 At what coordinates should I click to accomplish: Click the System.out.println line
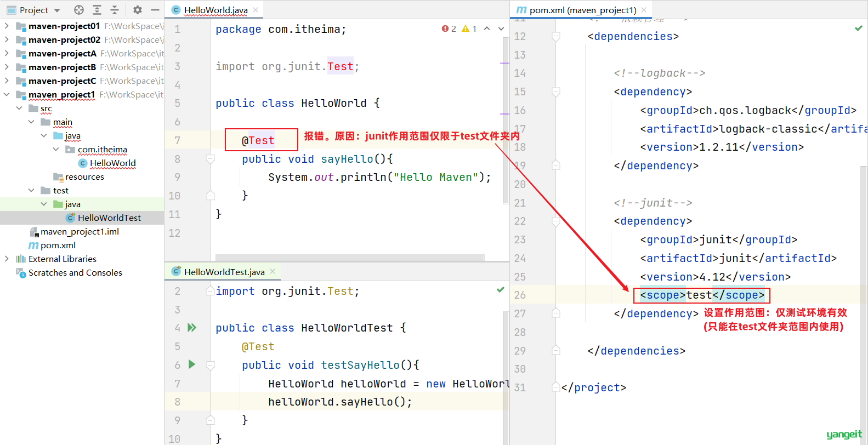(x=379, y=177)
